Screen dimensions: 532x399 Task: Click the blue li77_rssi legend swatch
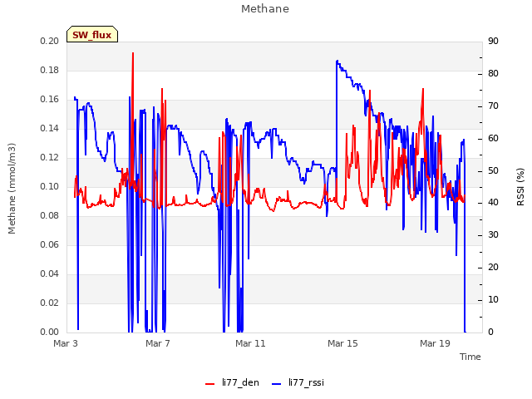[x=277, y=384]
